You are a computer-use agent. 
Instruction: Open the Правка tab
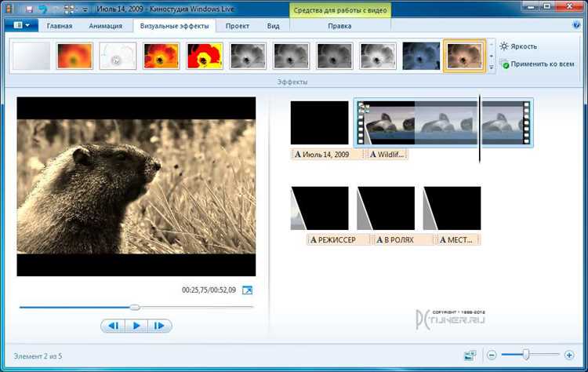[339, 26]
